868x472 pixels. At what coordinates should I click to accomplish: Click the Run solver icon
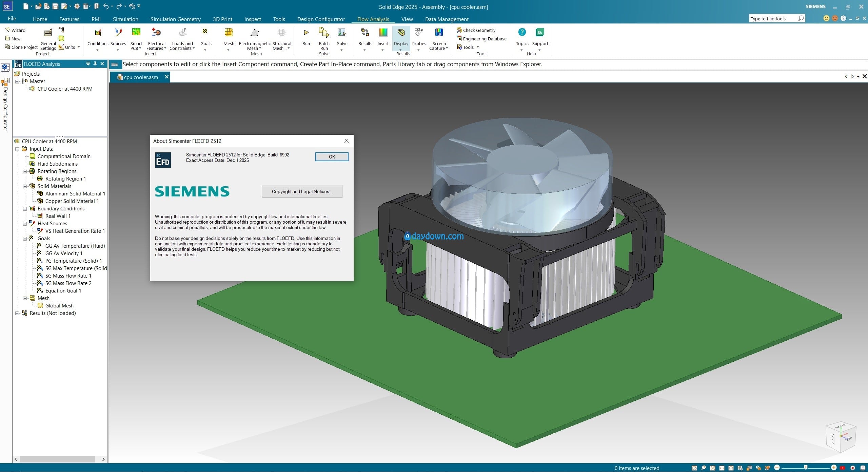[x=306, y=33]
